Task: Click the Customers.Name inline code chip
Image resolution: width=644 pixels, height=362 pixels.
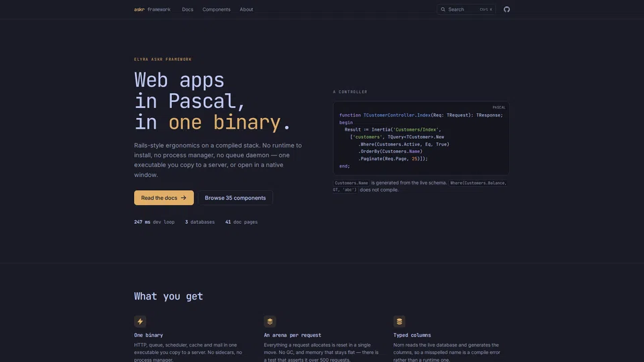Action: coord(351,183)
